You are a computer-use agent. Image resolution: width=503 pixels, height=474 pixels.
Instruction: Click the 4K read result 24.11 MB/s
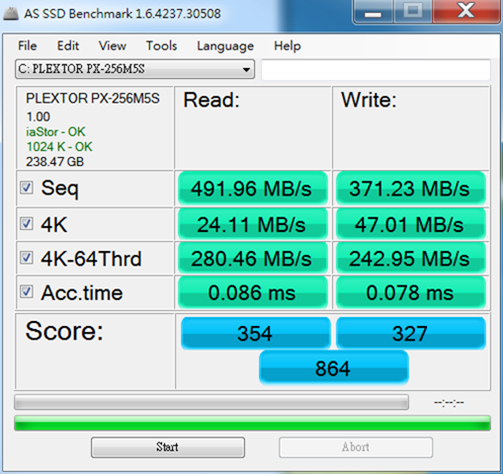[253, 224]
